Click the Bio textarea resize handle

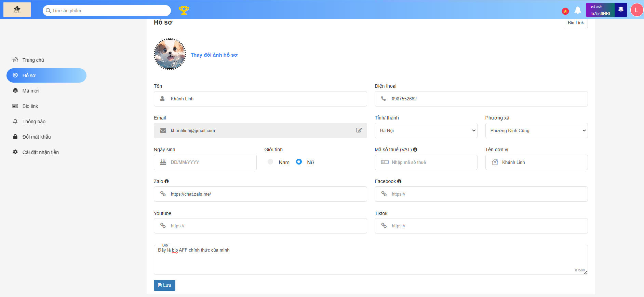[x=586, y=272]
